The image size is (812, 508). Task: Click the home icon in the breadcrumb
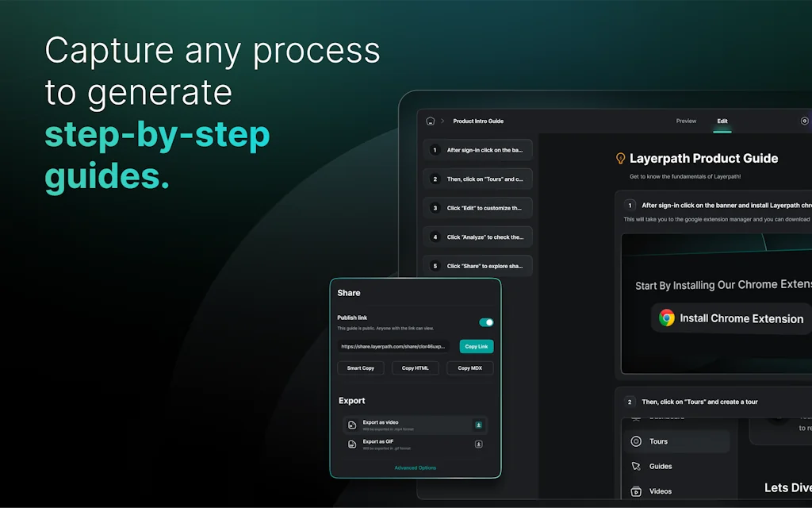(x=431, y=121)
